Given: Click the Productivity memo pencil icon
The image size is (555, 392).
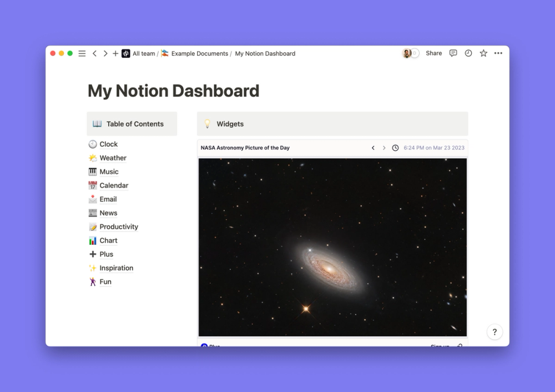Looking at the screenshot, I should pyautogui.click(x=93, y=227).
